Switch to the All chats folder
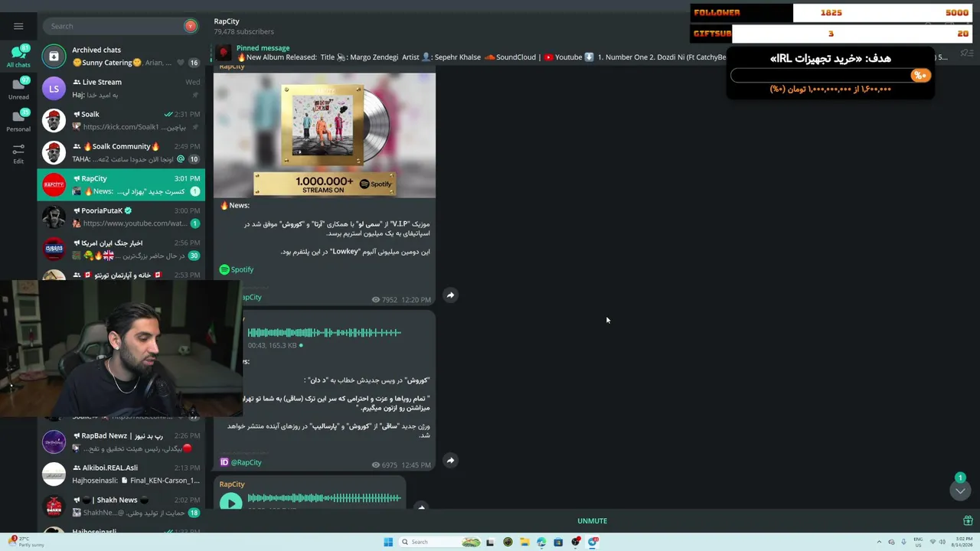The width and height of the screenshot is (980, 551). point(18,57)
